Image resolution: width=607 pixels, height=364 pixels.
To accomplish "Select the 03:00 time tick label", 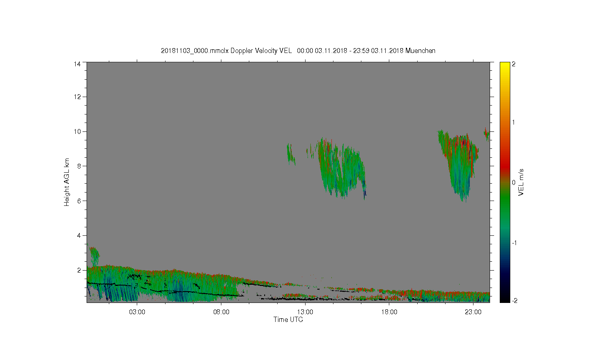I will pyautogui.click(x=137, y=312).
